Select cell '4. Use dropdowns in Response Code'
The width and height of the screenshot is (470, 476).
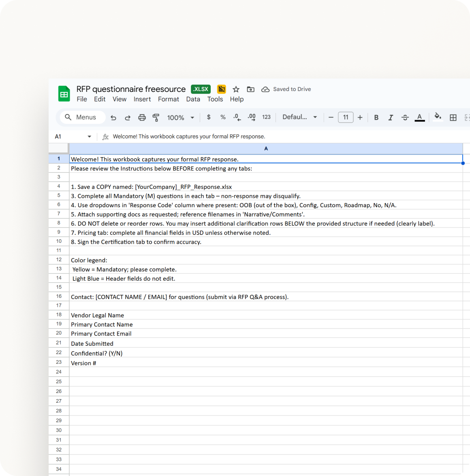pyautogui.click(x=266, y=205)
